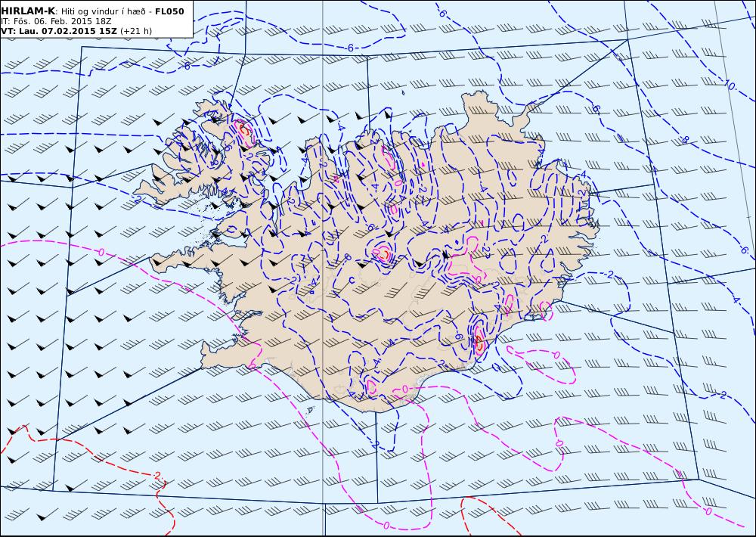The width and height of the screenshot is (756, 537).
Task: Click the small island south of Iceland's coast
Action: coord(310,410)
